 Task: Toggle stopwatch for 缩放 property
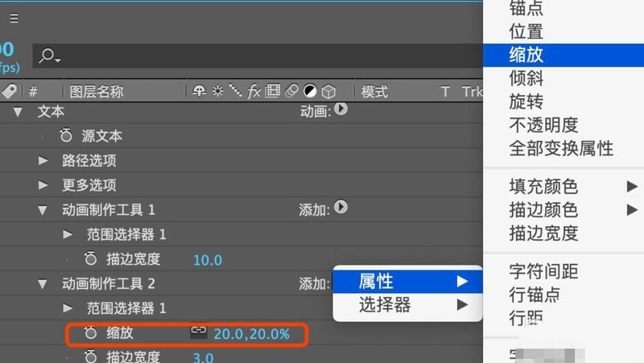tap(90, 332)
